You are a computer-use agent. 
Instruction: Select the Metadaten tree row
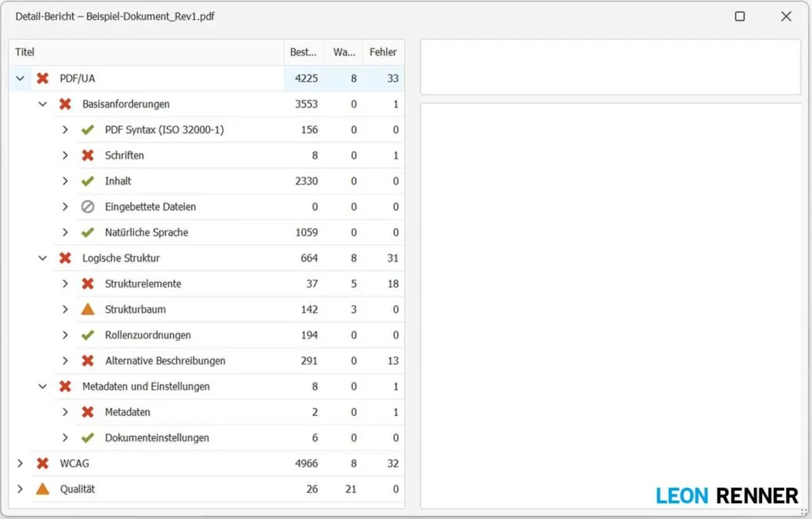point(128,412)
